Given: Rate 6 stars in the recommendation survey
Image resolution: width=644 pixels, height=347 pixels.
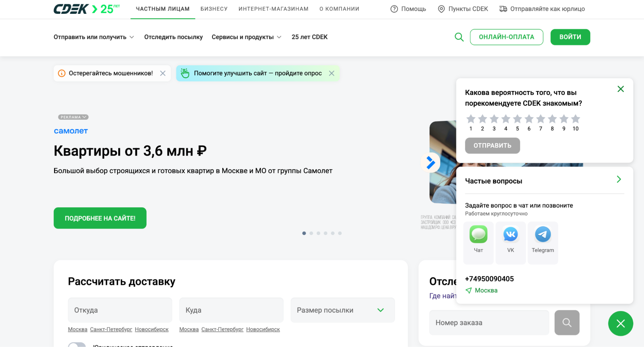Looking at the screenshot, I should tap(529, 119).
